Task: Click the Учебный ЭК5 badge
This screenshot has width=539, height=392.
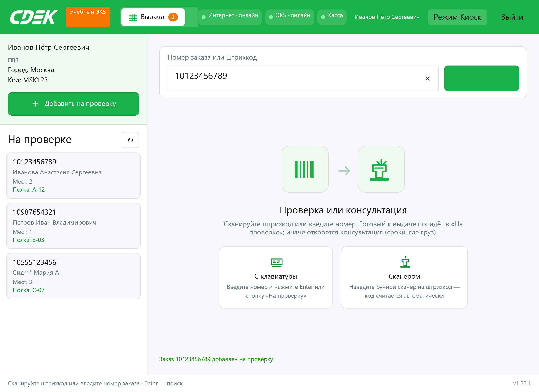Action: pos(88,17)
